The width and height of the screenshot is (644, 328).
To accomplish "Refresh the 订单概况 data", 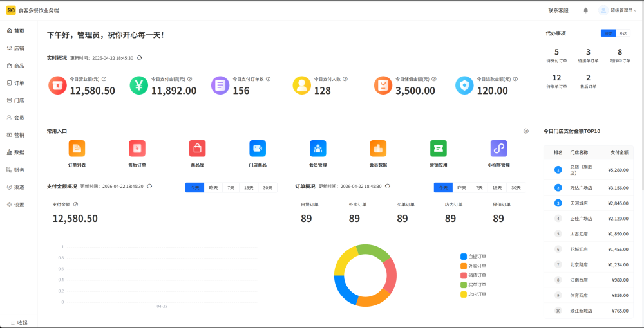I will point(387,186).
